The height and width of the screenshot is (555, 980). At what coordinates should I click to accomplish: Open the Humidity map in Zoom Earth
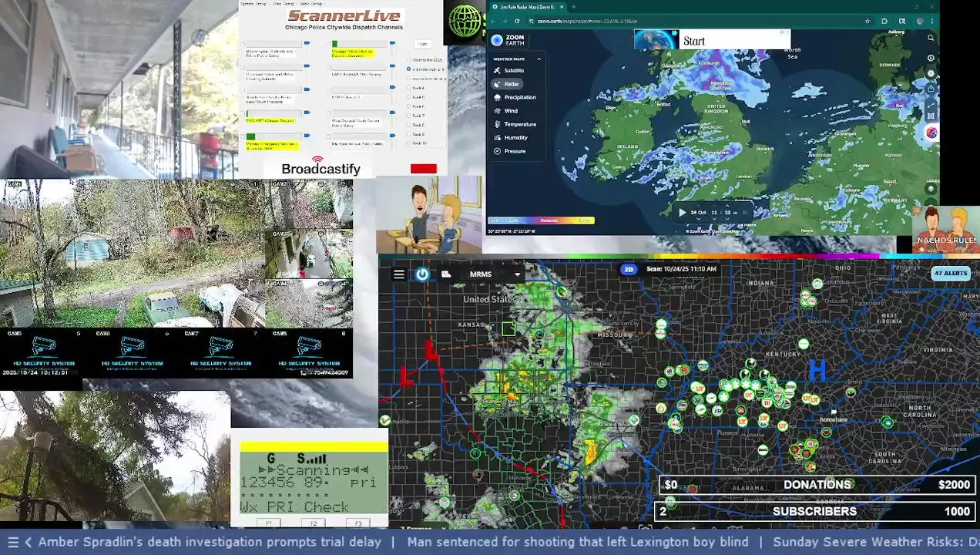(511, 137)
